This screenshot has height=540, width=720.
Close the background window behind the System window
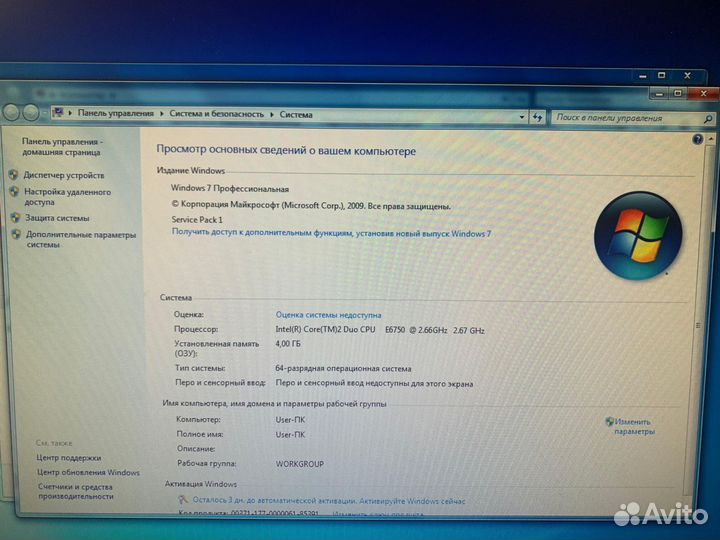click(687, 76)
